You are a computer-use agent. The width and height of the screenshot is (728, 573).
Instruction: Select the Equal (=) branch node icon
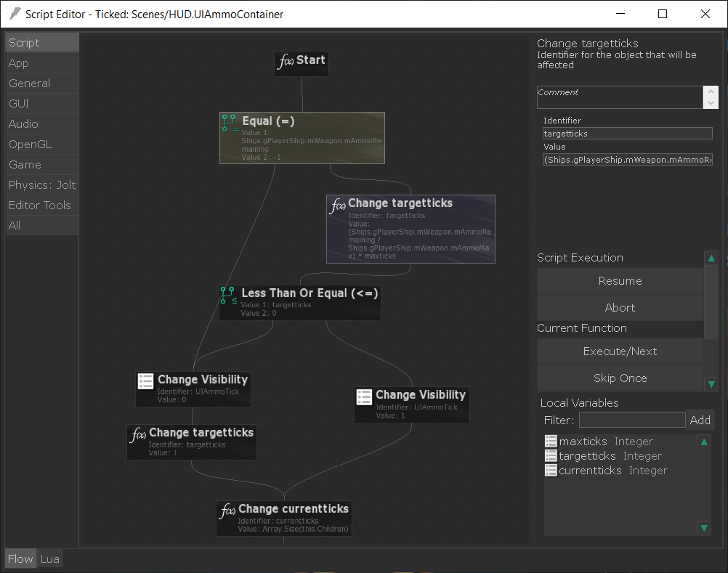[x=230, y=123]
